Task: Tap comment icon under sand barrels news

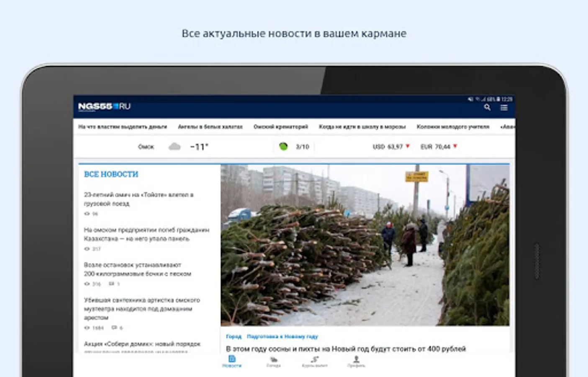Action: (x=112, y=284)
